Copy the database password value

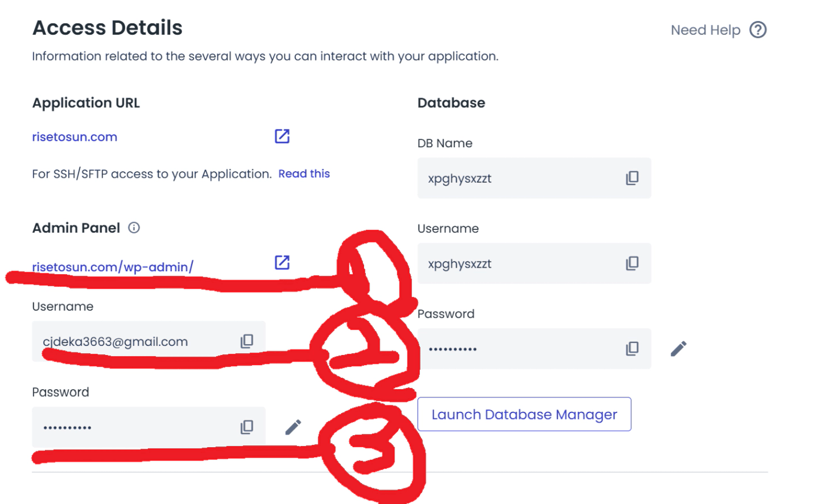(x=632, y=348)
